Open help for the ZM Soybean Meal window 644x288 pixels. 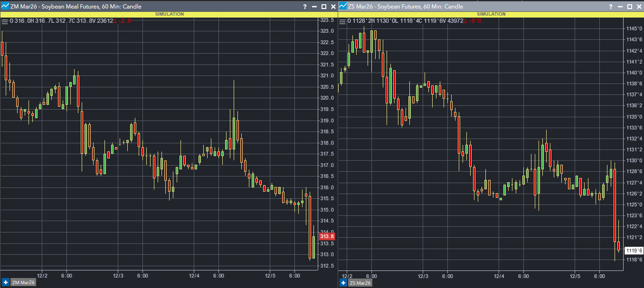point(304,7)
